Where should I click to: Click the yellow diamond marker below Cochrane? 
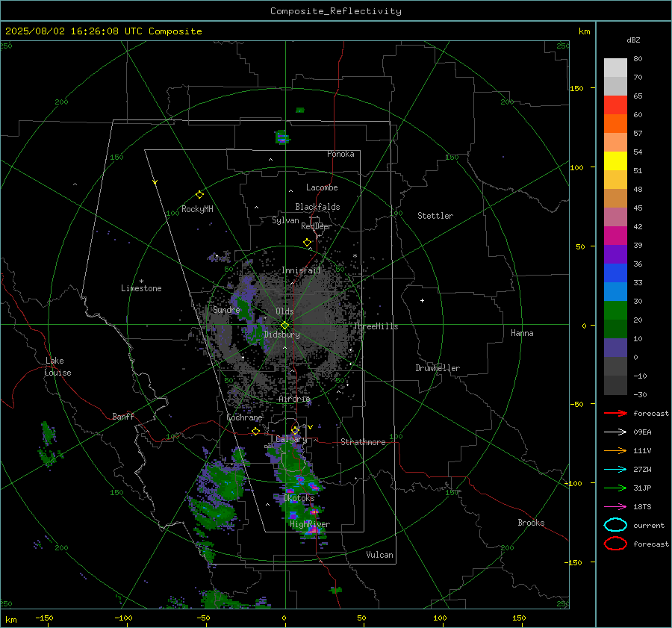(x=255, y=432)
